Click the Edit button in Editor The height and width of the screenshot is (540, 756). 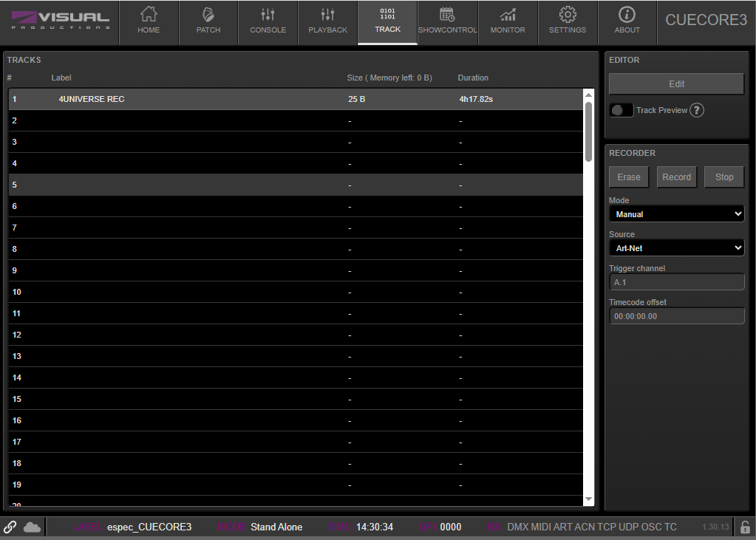click(676, 84)
